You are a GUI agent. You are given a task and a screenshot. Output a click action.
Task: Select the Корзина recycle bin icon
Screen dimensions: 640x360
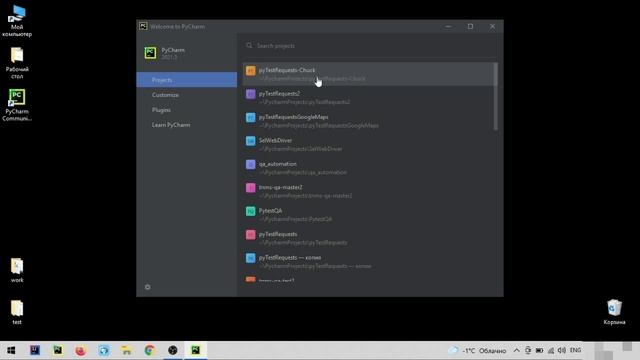point(614,312)
